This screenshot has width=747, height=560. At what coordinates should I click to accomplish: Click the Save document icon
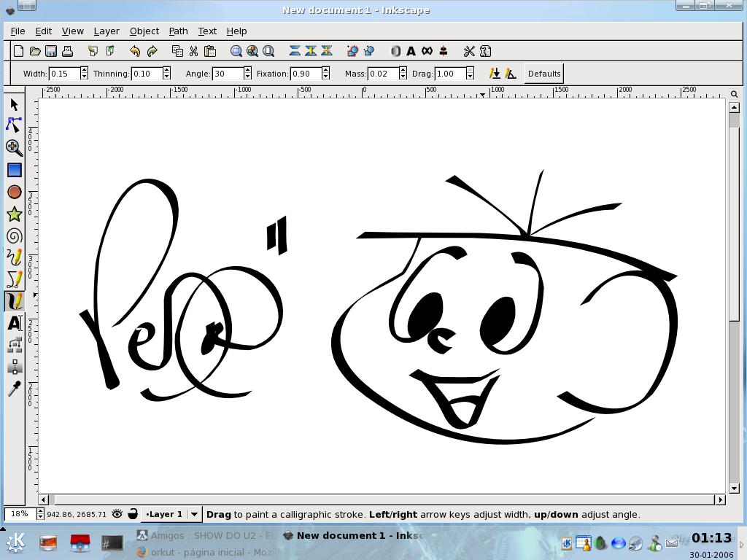coord(51,51)
